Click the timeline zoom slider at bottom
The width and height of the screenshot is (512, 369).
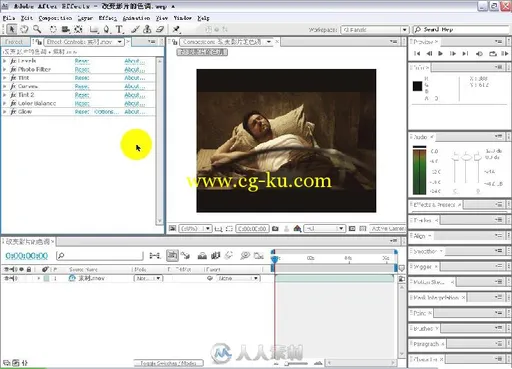tap(296, 363)
